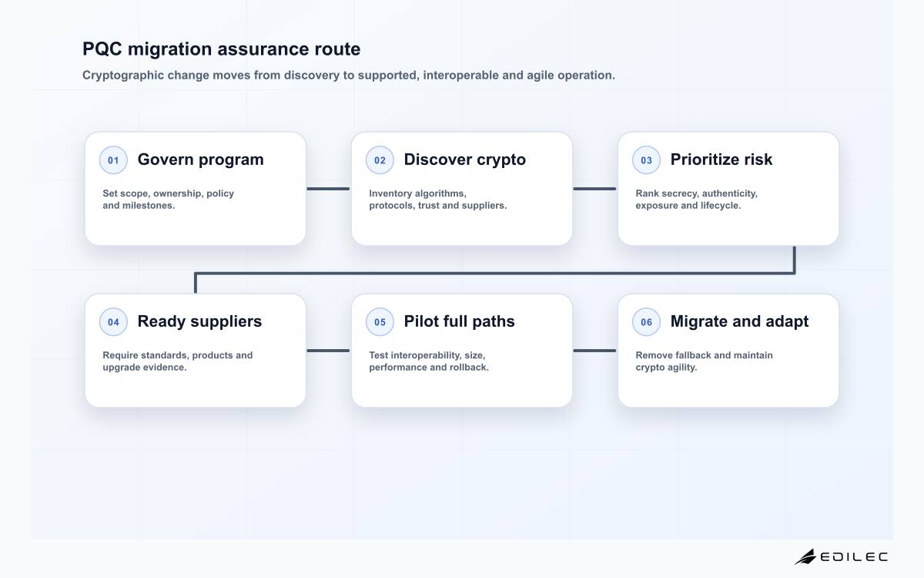This screenshot has width=924, height=578.
Task: Select the Prioritize risk heading
Action: click(721, 160)
